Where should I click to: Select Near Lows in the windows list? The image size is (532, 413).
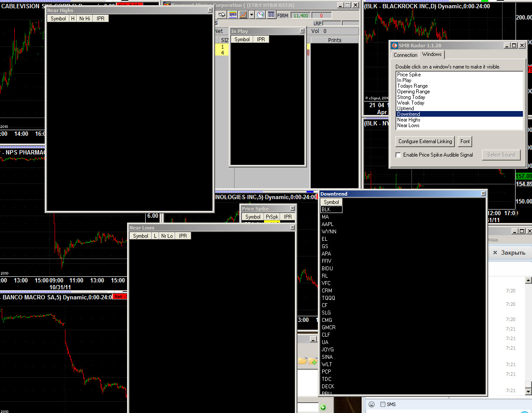click(x=460, y=125)
